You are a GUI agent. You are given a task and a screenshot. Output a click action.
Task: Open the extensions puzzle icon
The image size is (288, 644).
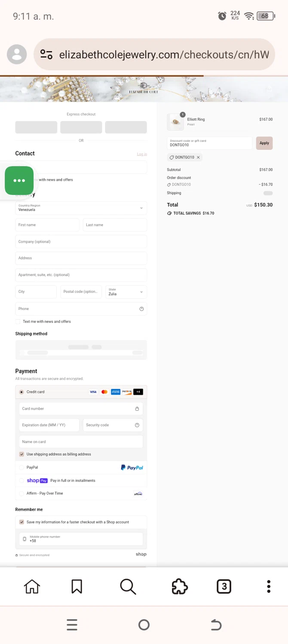click(x=180, y=586)
